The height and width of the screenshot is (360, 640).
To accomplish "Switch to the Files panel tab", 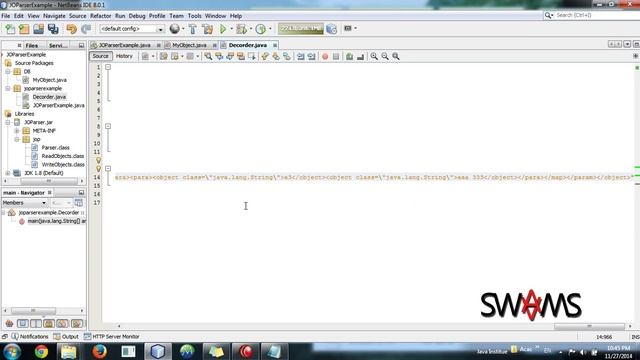I will [31, 45].
